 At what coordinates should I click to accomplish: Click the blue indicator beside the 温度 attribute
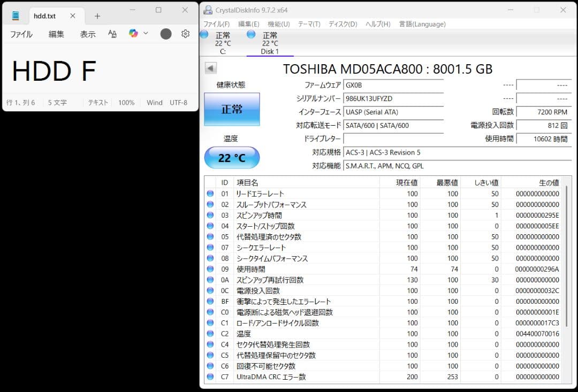210,334
